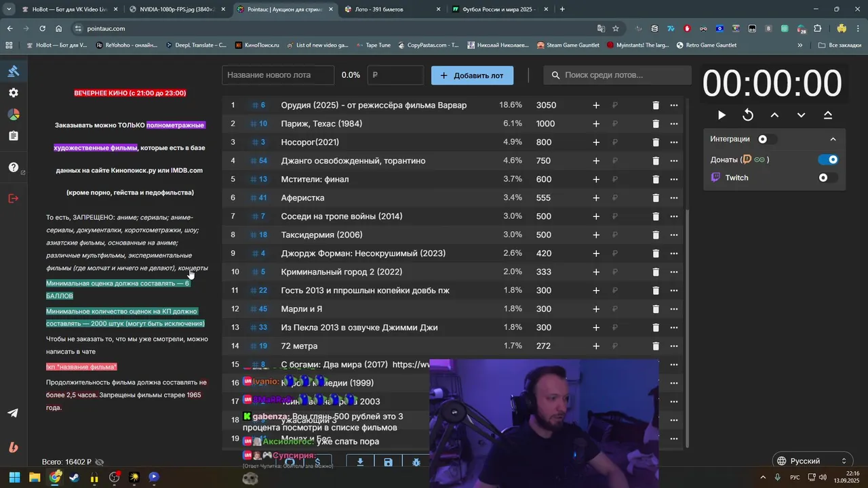868x488 pixels.
Task: Decrease timer using down chevron
Action: click(801, 115)
